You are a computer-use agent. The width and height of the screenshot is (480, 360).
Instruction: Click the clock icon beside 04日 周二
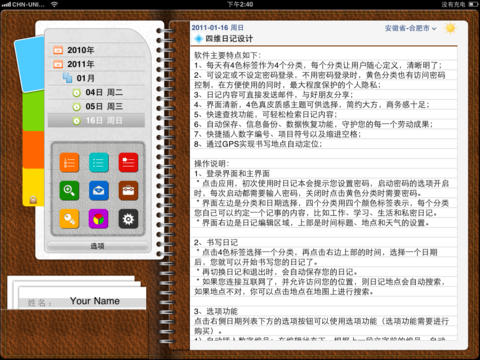77,93
